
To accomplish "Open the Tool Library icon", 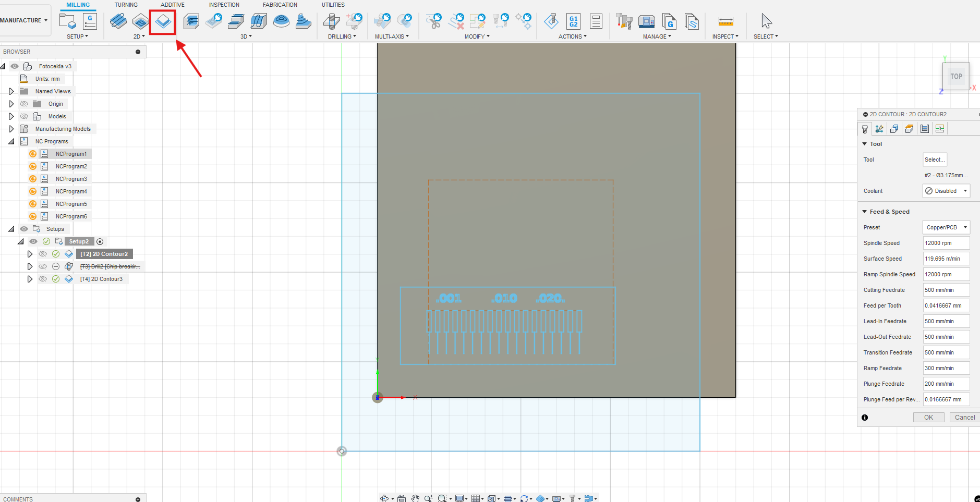I will 624,21.
